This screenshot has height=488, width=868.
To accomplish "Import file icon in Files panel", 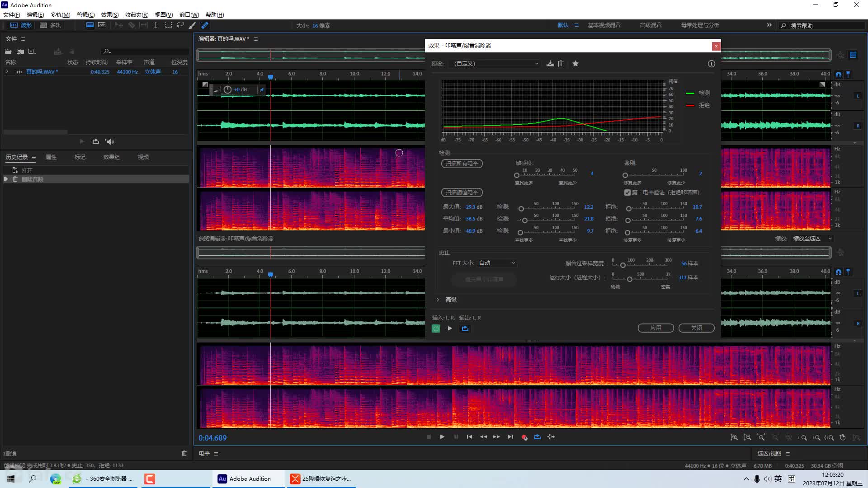I will 20,52.
